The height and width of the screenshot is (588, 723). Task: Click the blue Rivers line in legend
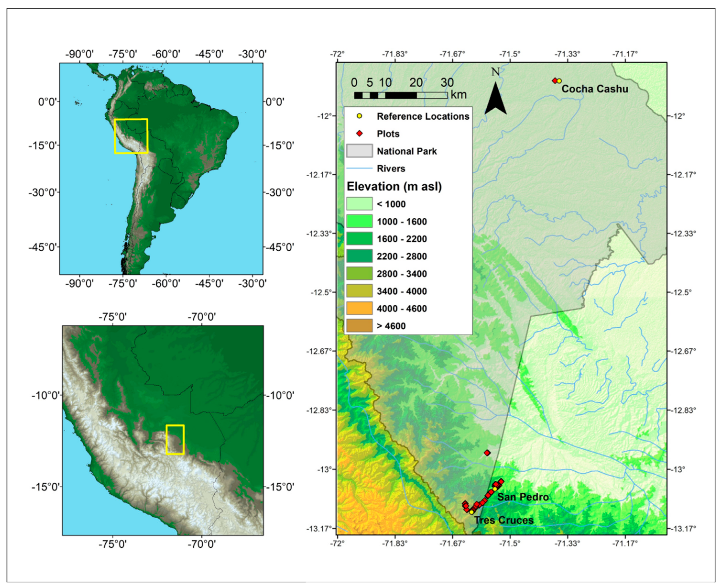(x=359, y=168)
